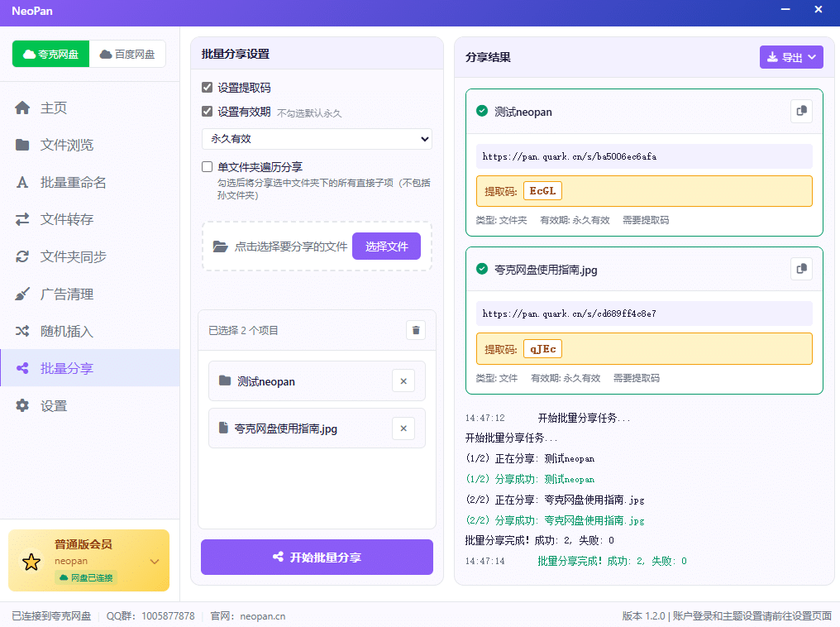Click the official site neopan.cn
This screenshot has height=627, width=840.
(x=263, y=616)
